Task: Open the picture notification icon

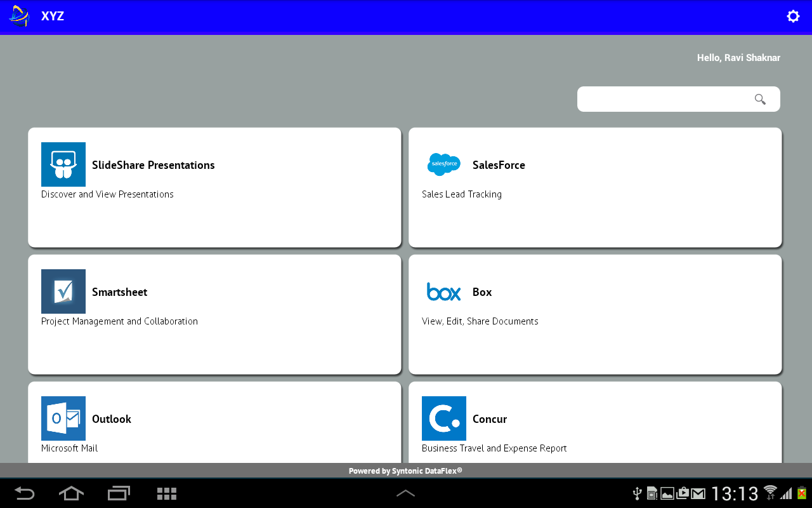Action: pos(667,493)
